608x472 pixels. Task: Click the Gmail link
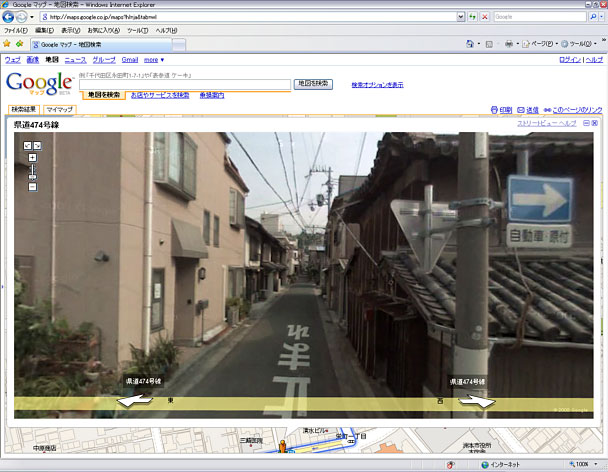point(130,60)
